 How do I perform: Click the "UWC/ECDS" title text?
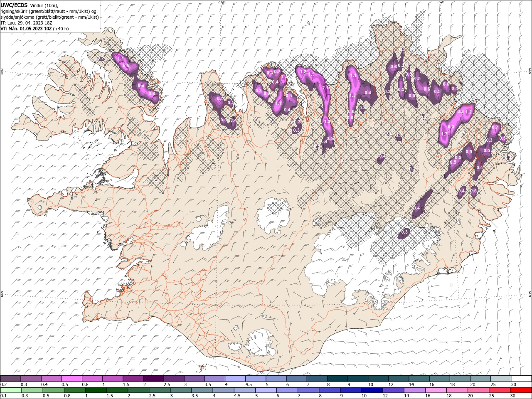(x=14, y=5)
